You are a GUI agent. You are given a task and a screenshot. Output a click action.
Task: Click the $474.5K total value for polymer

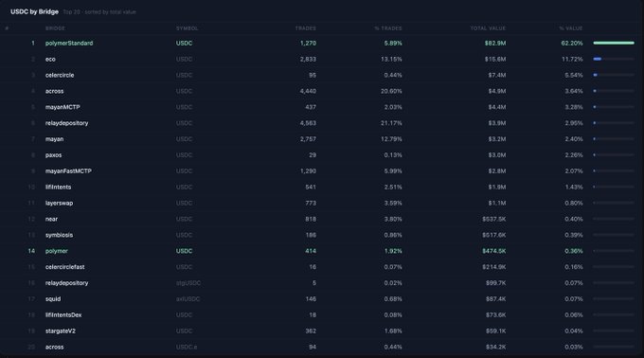coord(494,251)
